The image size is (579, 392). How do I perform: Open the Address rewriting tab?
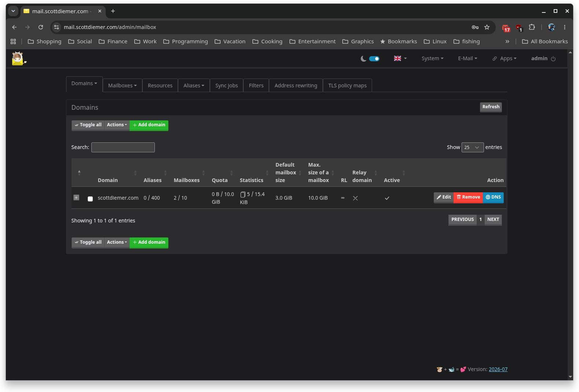pos(296,86)
